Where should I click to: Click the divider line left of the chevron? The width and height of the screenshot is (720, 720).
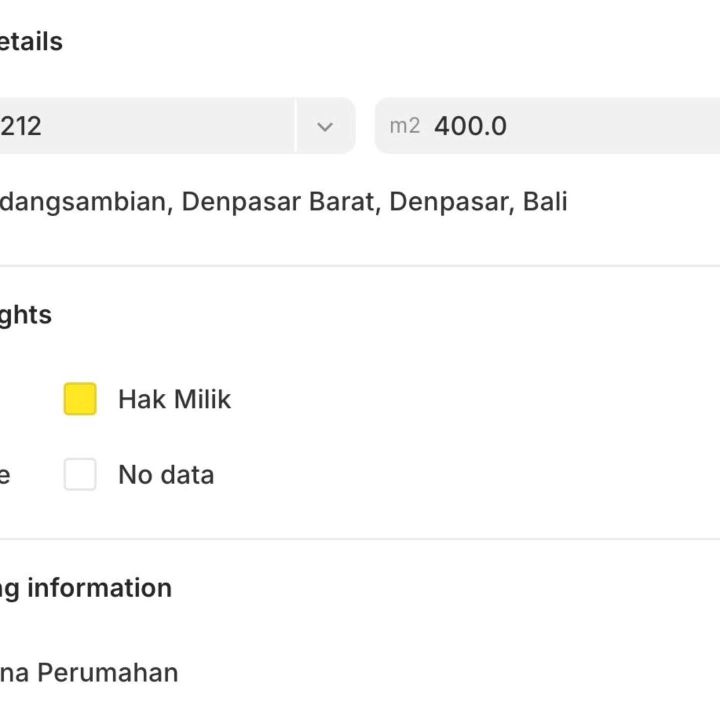[x=296, y=126]
